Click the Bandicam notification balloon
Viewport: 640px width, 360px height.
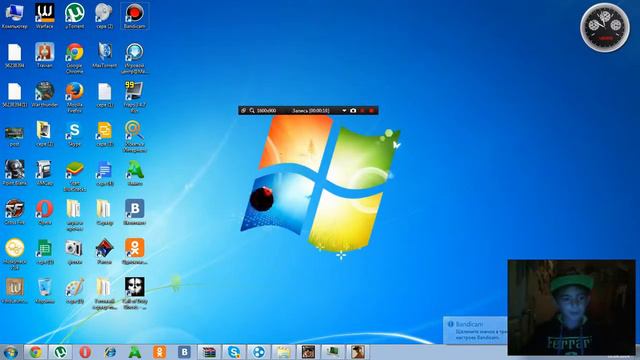click(476, 330)
